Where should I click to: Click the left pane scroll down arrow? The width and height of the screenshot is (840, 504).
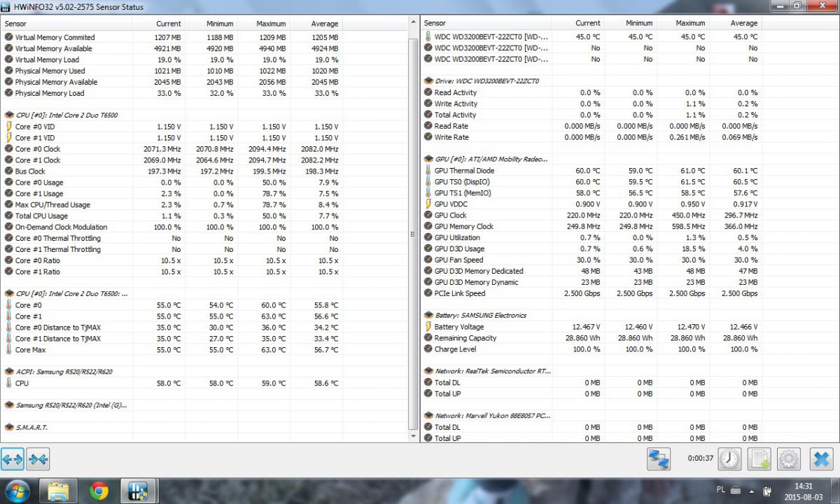[x=413, y=436]
